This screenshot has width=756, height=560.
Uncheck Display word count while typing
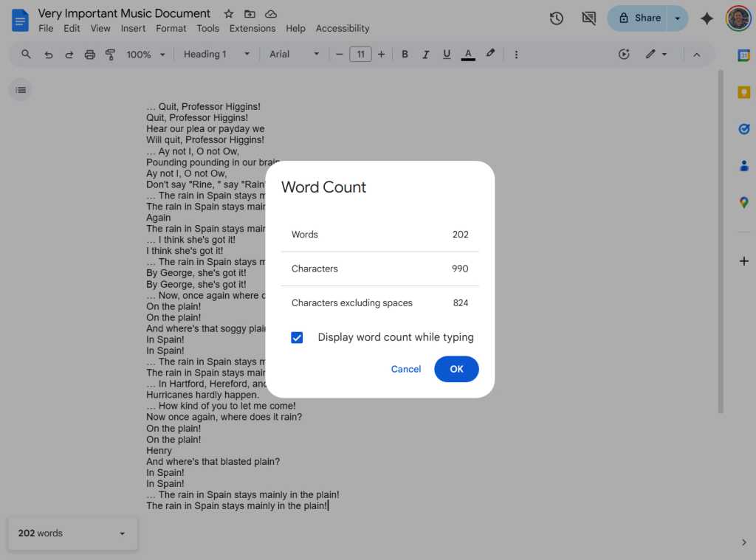(297, 338)
